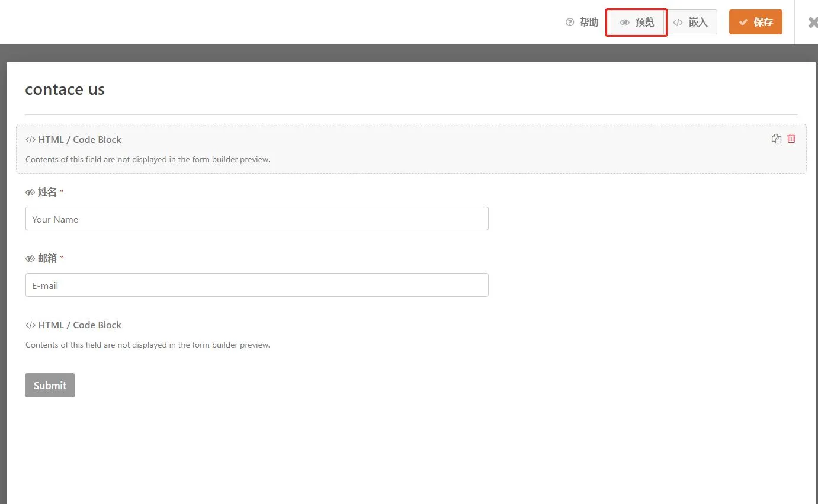The image size is (818, 504).
Task: Close the form builder
Action: click(x=812, y=23)
